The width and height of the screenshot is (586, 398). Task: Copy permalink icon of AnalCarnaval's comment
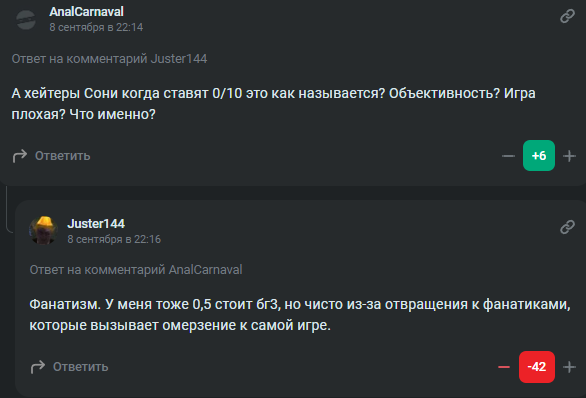567,16
